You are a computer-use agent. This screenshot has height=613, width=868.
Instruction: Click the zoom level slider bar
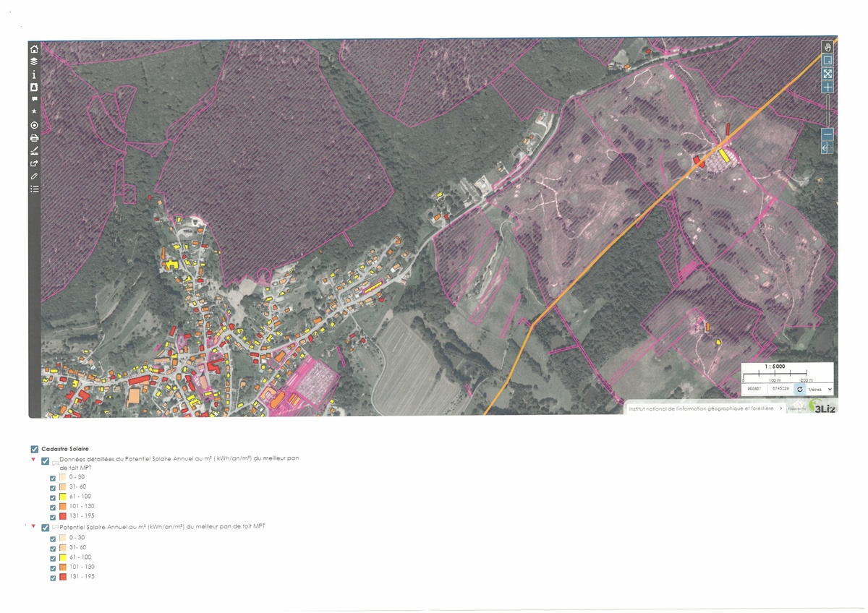[827, 111]
